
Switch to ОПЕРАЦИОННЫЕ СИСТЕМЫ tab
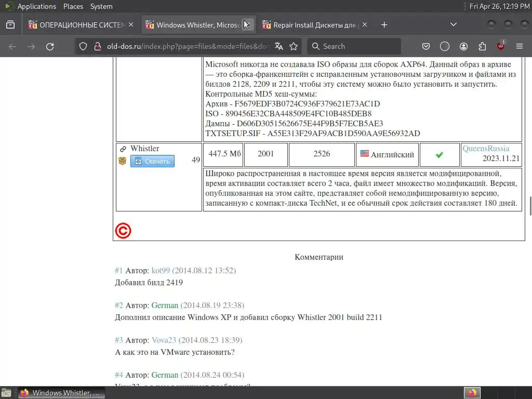tap(76, 25)
